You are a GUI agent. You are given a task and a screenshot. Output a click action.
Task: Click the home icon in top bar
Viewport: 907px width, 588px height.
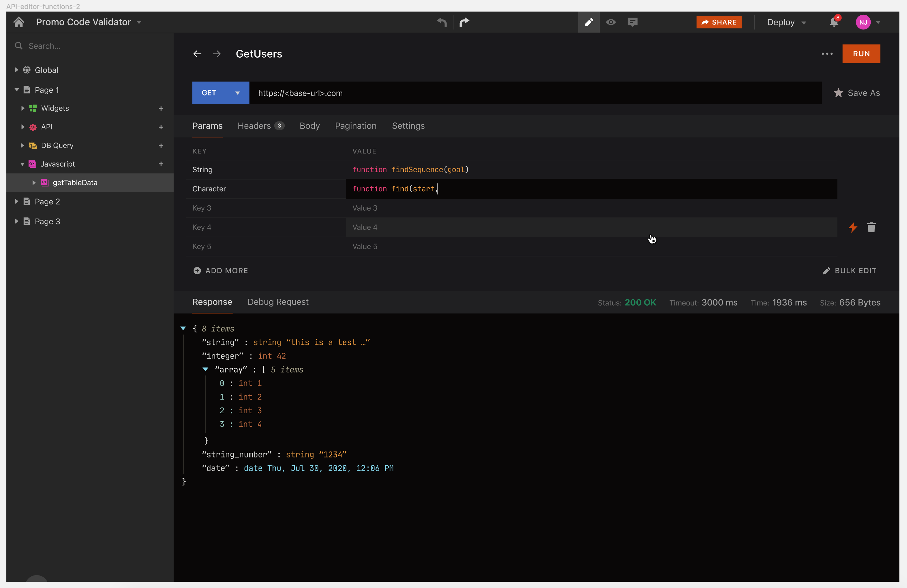(x=18, y=22)
